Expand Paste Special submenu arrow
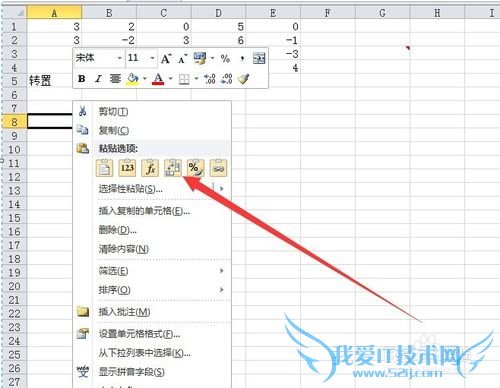The image size is (500, 388). click(x=221, y=189)
